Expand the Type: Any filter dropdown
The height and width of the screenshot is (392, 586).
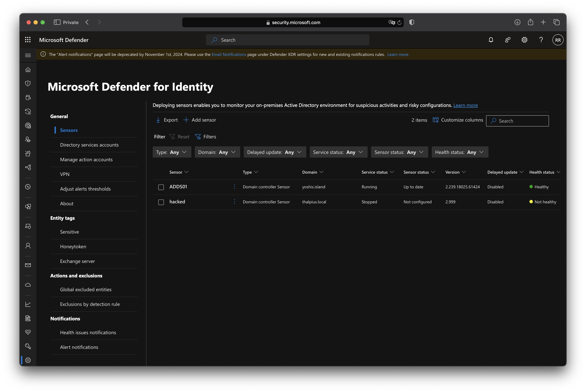[172, 152]
